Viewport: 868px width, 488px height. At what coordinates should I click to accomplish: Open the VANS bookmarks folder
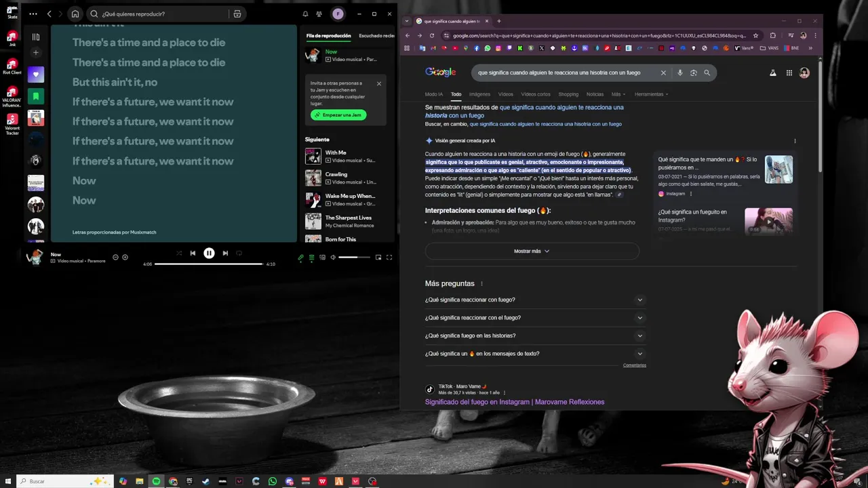pyautogui.click(x=770, y=48)
